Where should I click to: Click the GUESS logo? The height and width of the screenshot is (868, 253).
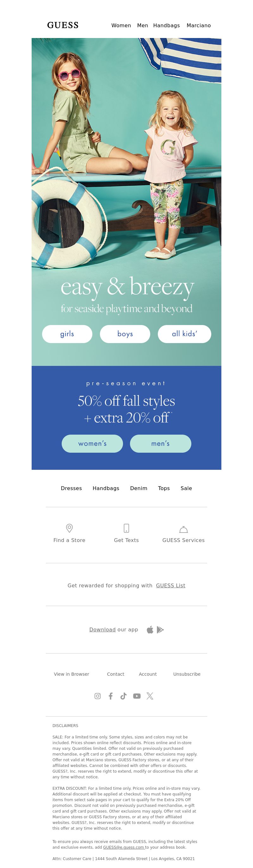pyautogui.click(x=63, y=25)
